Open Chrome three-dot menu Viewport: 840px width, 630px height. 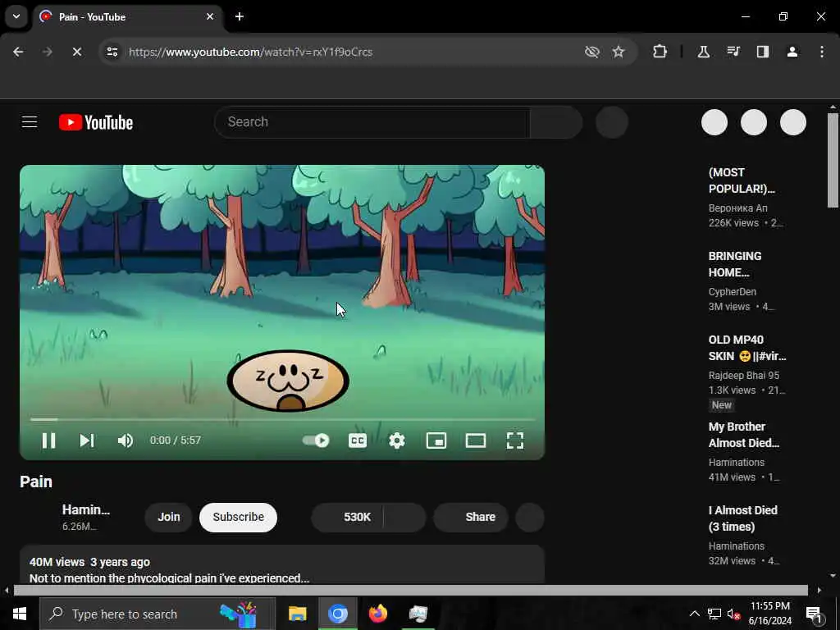[x=822, y=52]
